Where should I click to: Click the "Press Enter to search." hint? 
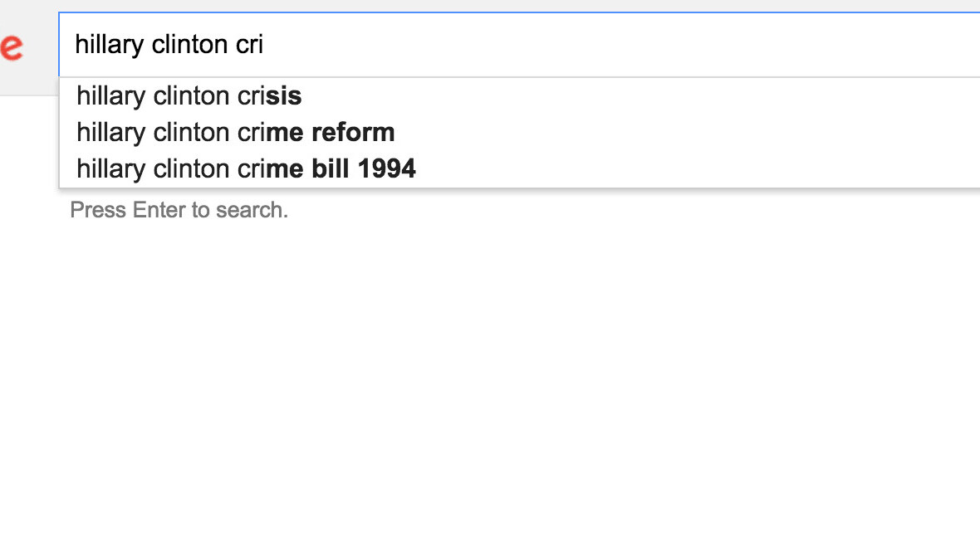[179, 210]
